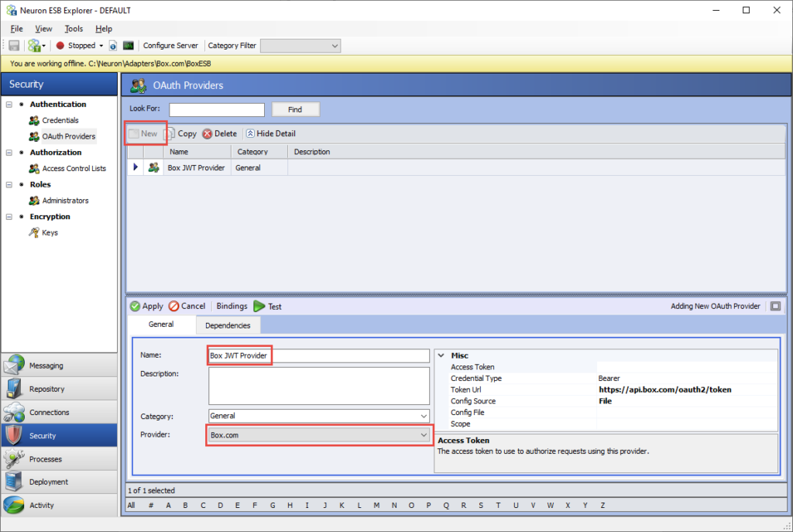
Task: Collapse the Misc property group
Action: (441, 355)
